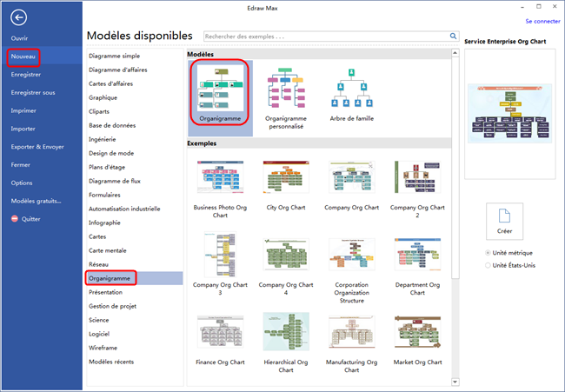Click the Se connecter link
This screenshot has width=565, height=392.
coord(542,21)
